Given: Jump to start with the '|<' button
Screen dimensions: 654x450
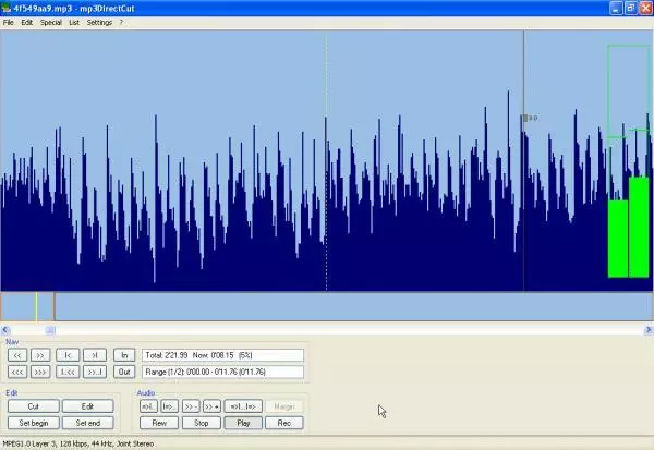Looking at the screenshot, I should [x=68, y=355].
